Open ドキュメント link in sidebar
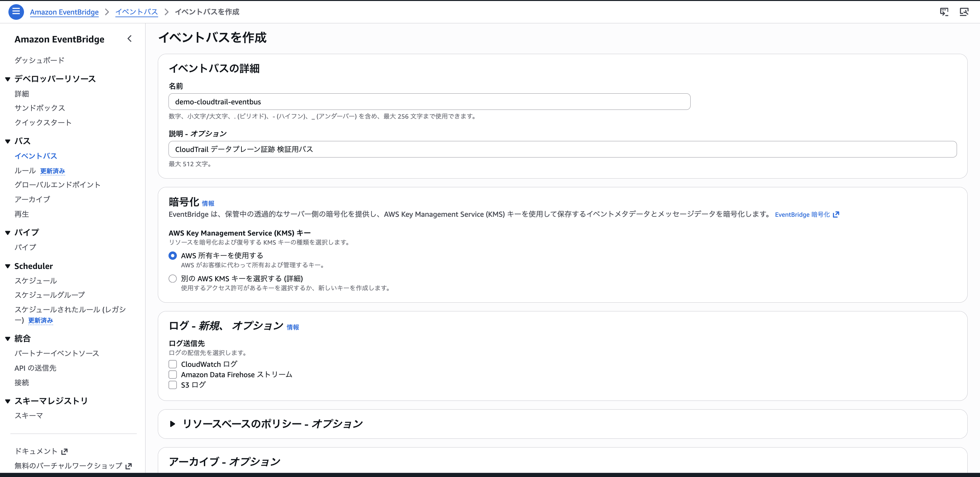 click(36, 451)
